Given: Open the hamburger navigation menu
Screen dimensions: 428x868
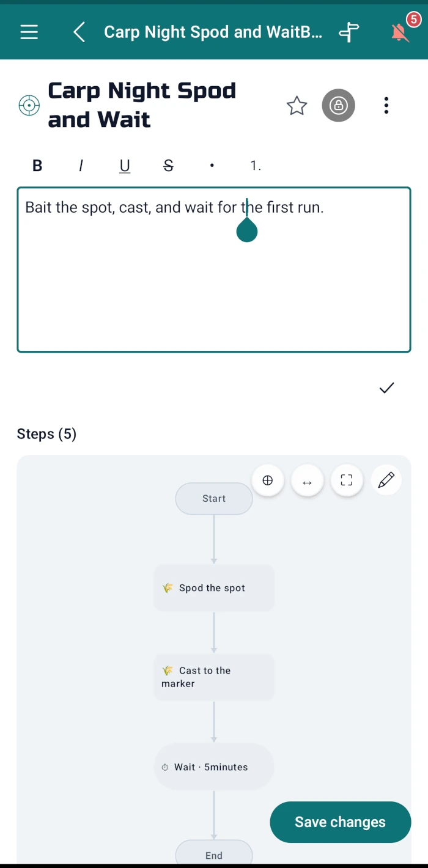Looking at the screenshot, I should click(x=29, y=32).
